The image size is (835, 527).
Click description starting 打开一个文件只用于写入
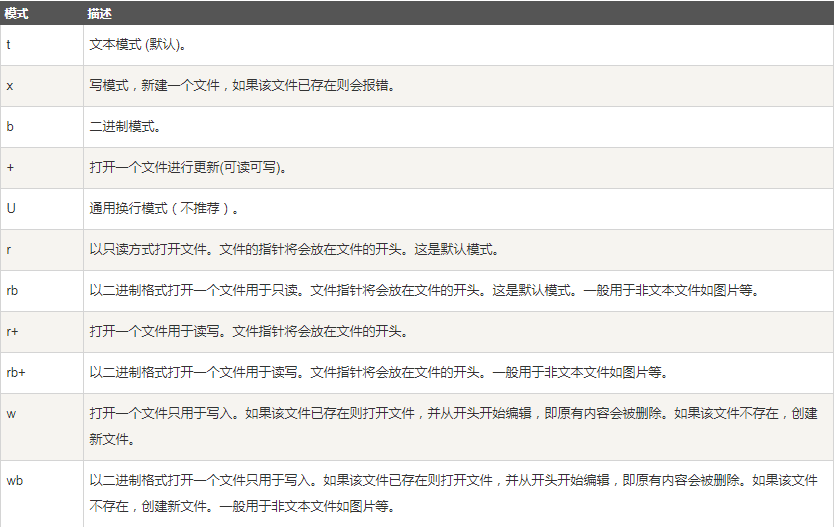pos(453,426)
